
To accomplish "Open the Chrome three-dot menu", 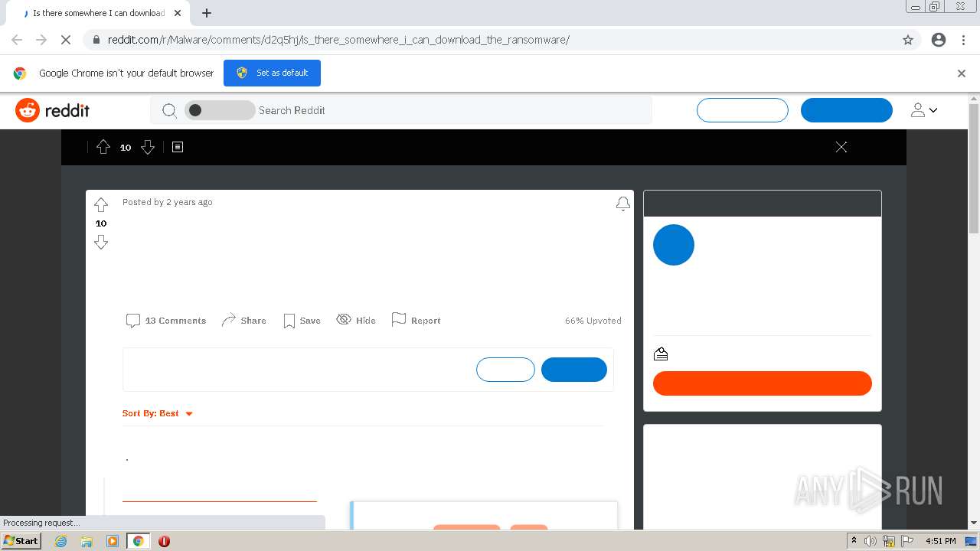I will (964, 40).
